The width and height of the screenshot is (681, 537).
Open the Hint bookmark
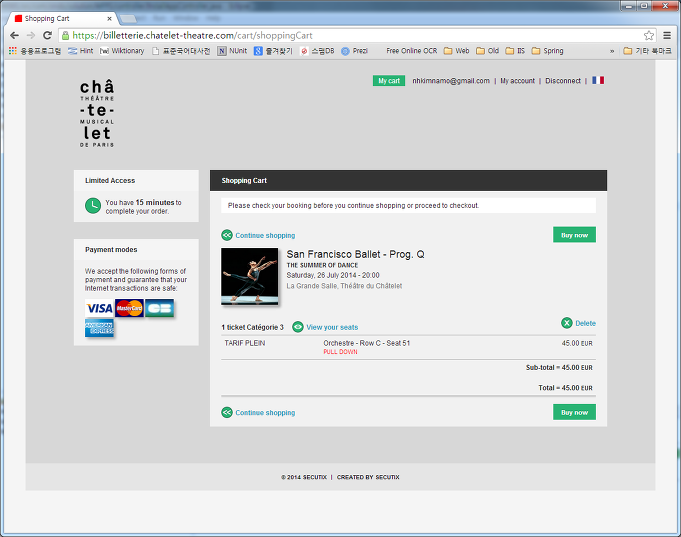click(81, 51)
